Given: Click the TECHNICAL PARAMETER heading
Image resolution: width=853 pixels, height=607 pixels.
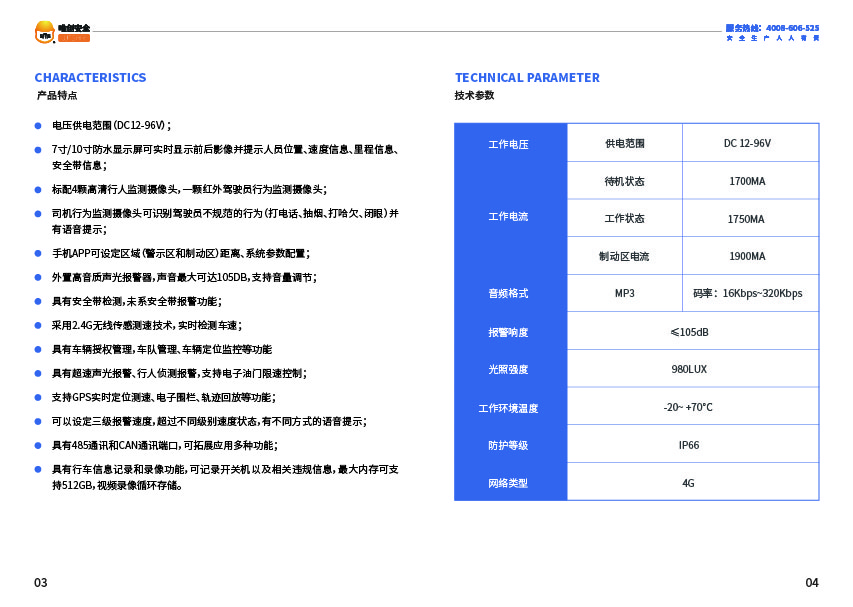Looking at the screenshot, I should (527, 77).
